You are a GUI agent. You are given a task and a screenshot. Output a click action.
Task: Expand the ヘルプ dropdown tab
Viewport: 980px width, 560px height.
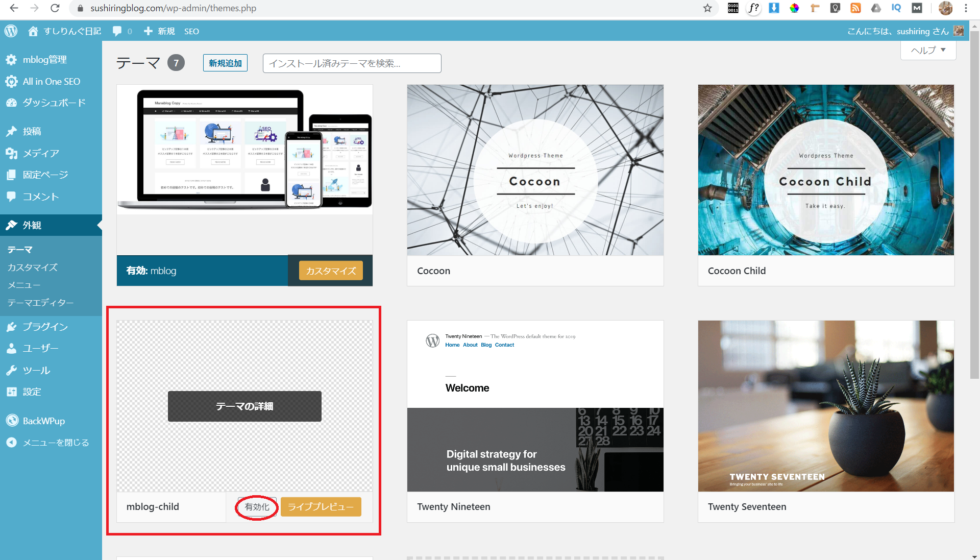tap(928, 50)
